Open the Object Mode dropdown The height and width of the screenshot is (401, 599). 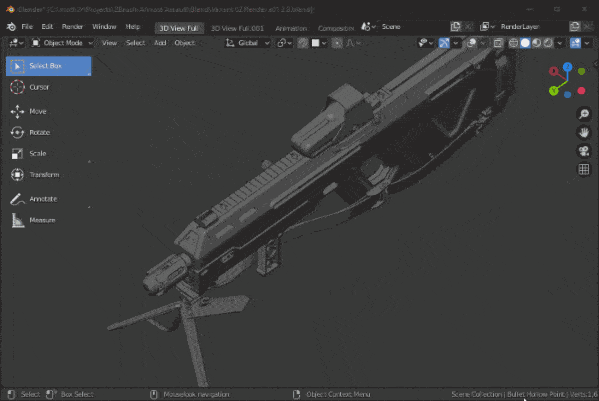click(x=62, y=43)
